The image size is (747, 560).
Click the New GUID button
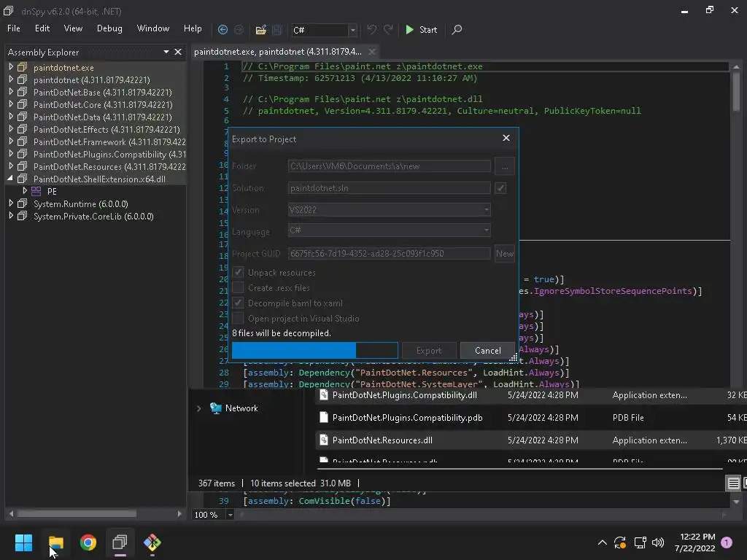[505, 253]
